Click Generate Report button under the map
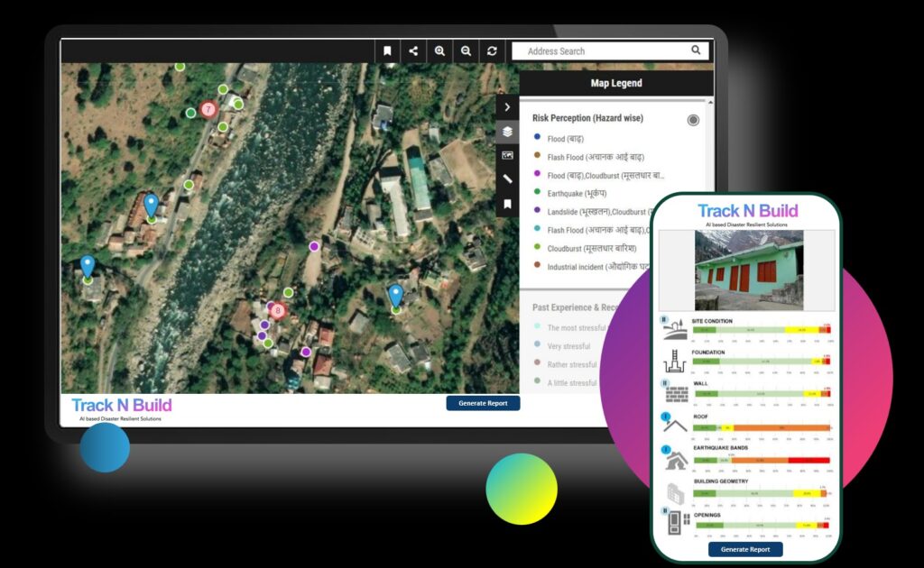The image size is (924, 568). pos(484,403)
